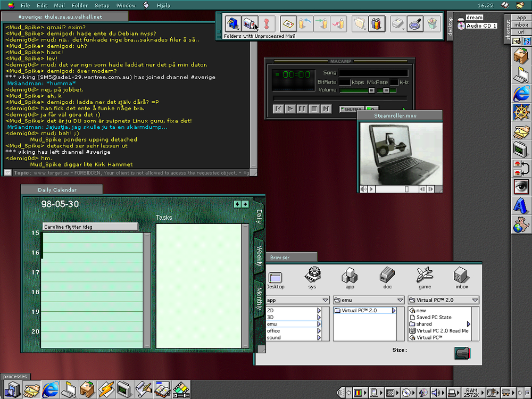This screenshot has height=399, width=532.
Task: Click the MacAmp volume slider handle
Action: coord(371,90)
